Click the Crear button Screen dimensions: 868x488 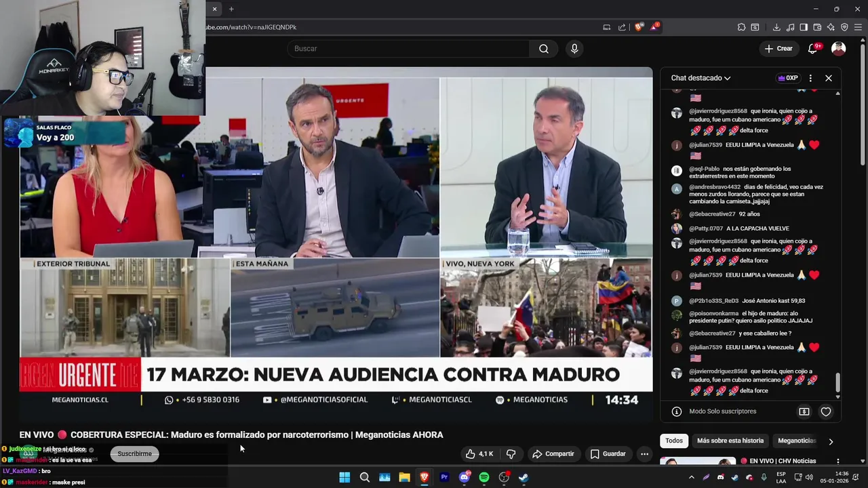[x=778, y=49]
